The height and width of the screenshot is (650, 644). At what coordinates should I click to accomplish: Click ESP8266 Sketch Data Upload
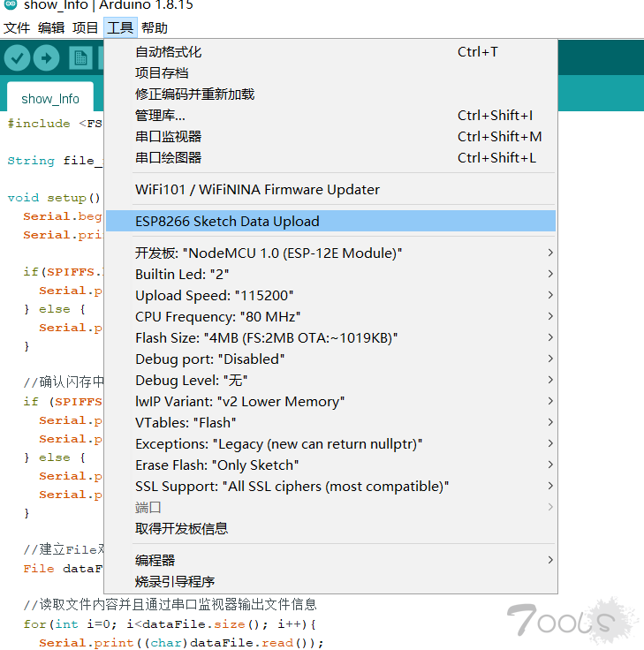330,221
